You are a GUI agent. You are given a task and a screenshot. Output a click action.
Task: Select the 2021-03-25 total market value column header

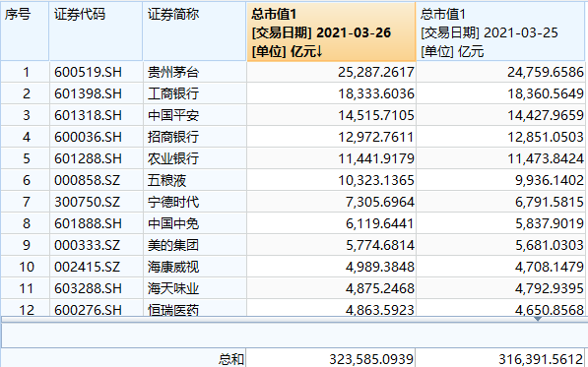click(x=500, y=31)
